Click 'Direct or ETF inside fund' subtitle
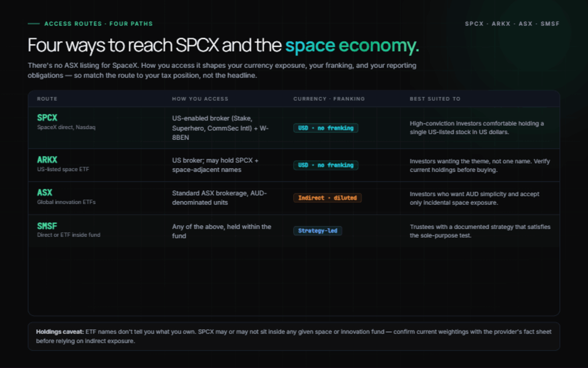This screenshot has height=368, width=588. pos(69,235)
